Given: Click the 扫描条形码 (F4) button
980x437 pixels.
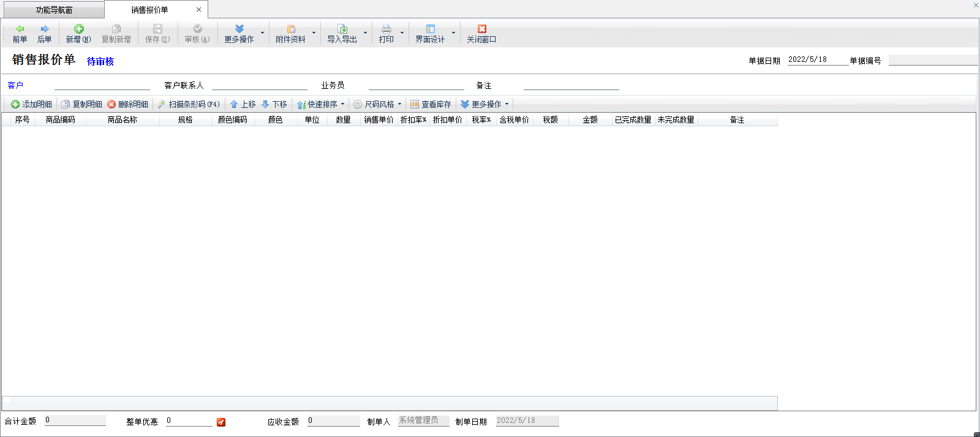Looking at the screenshot, I should [189, 104].
